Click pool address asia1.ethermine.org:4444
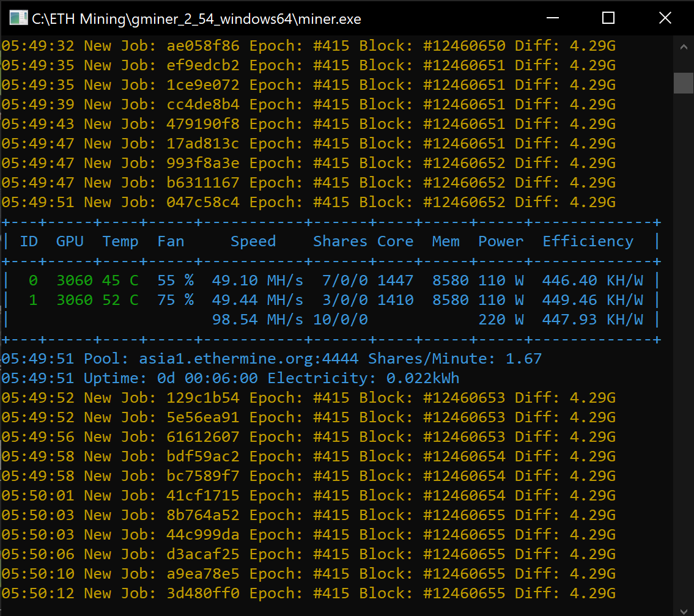 249,359
